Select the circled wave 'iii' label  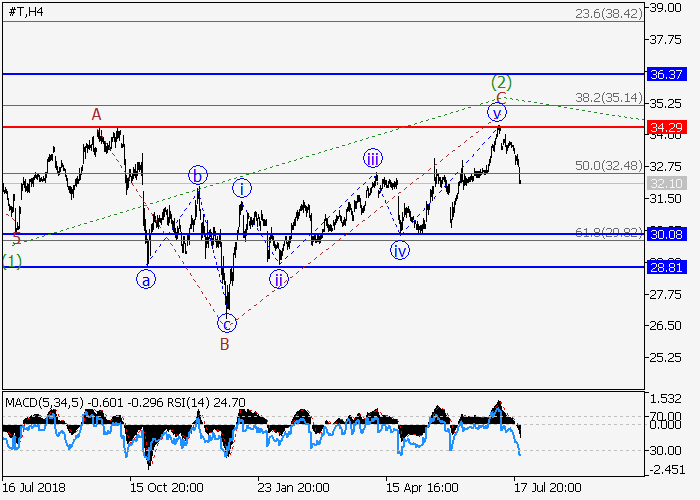point(372,158)
